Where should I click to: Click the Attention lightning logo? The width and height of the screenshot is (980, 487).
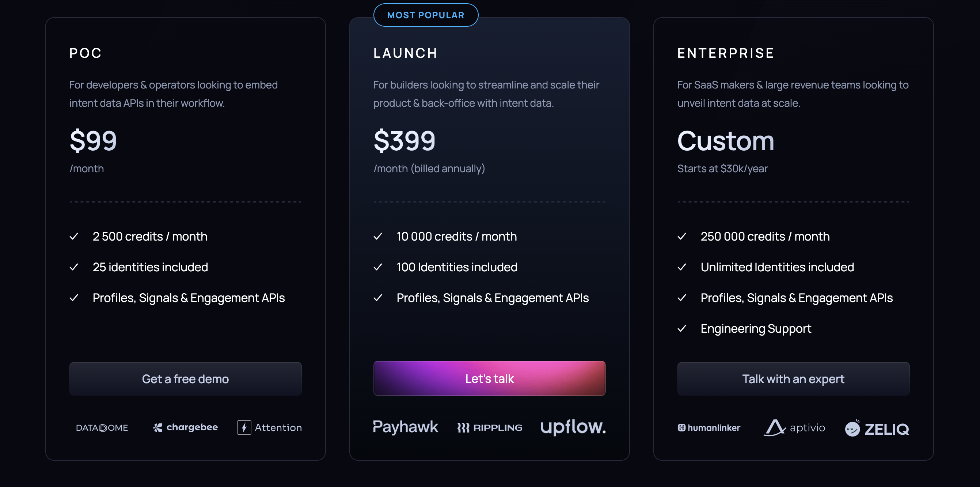(x=269, y=428)
